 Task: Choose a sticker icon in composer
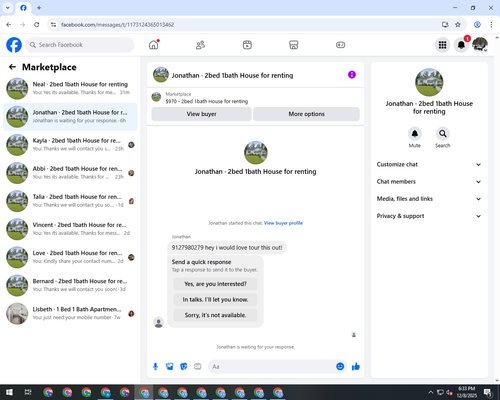click(184, 367)
